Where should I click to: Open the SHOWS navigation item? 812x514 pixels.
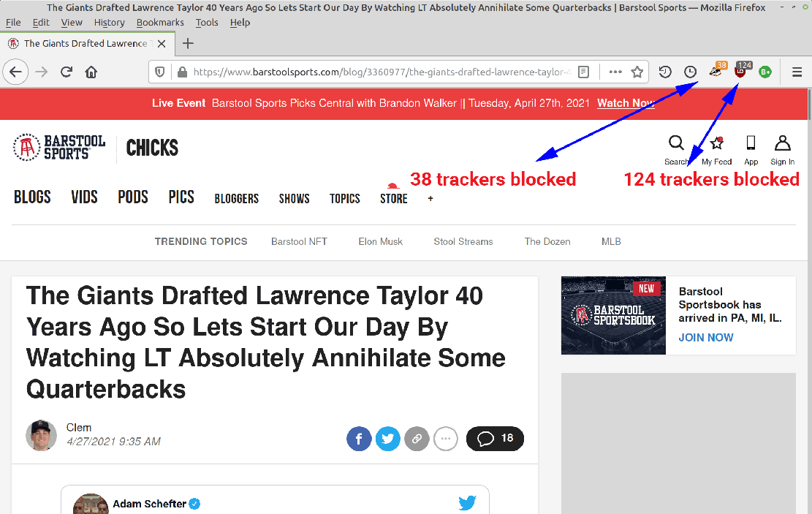(294, 198)
